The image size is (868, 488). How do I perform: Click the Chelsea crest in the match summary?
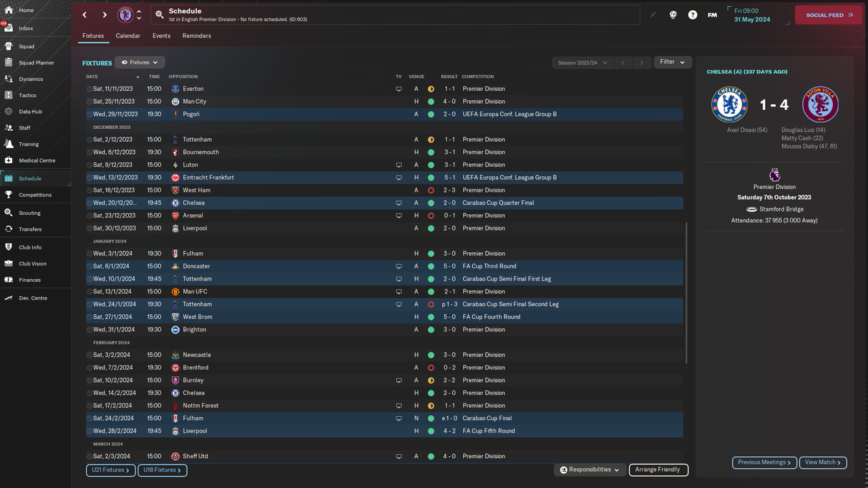click(729, 104)
